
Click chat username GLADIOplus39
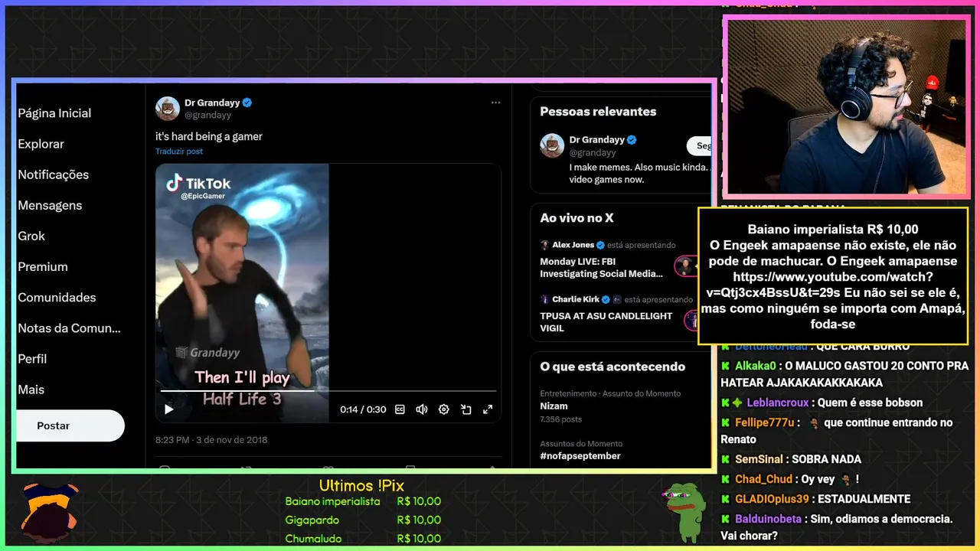pos(772,499)
